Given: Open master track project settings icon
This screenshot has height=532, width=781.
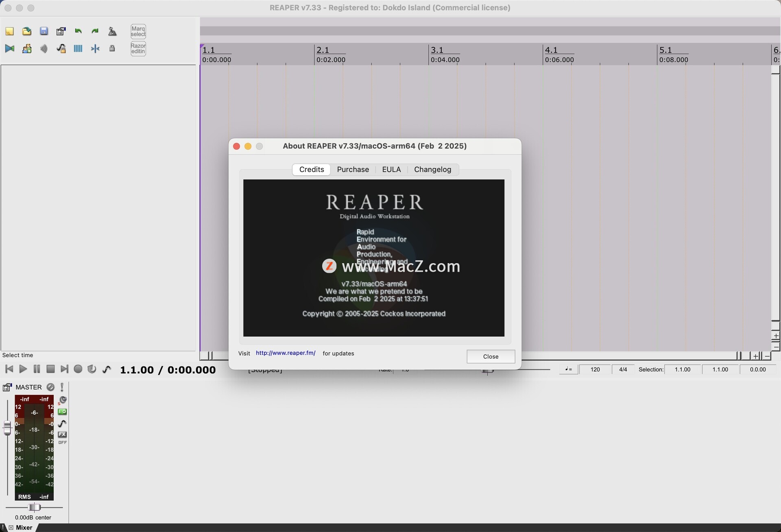Looking at the screenshot, I should click(x=7, y=387).
